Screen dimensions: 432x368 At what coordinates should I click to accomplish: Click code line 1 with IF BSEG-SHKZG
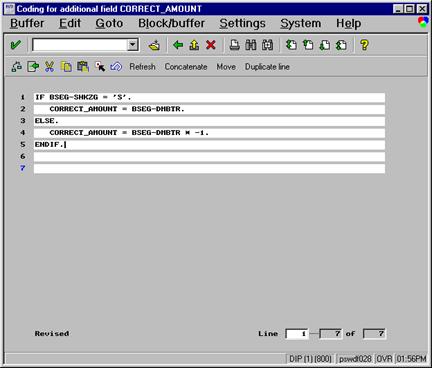[209, 98]
